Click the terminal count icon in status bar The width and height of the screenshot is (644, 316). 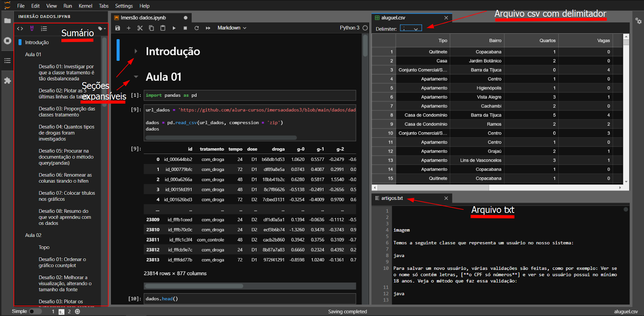click(61, 312)
